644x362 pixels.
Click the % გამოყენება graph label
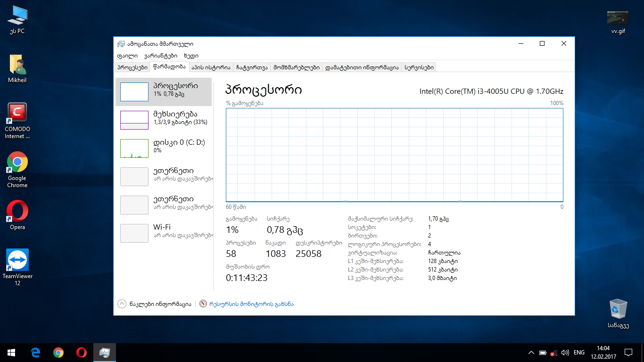coord(245,103)
